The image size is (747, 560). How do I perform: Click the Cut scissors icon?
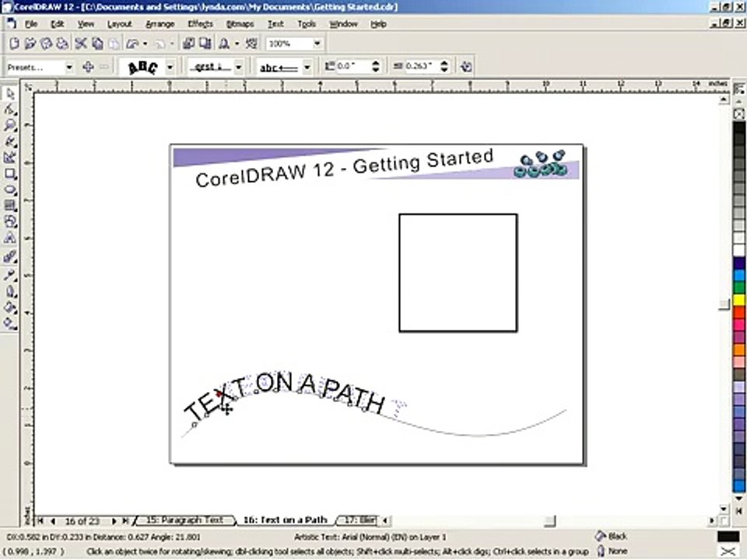coord(81,44)
